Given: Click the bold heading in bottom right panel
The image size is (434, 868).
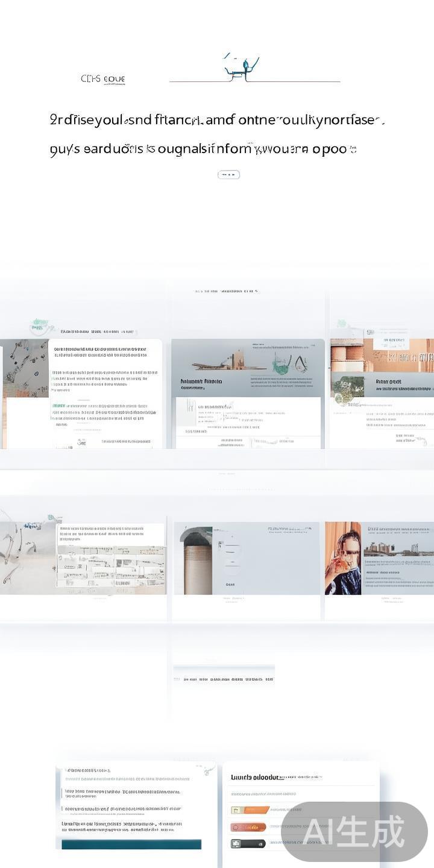Looking at the screenshot, I should [x=254, y=778].
